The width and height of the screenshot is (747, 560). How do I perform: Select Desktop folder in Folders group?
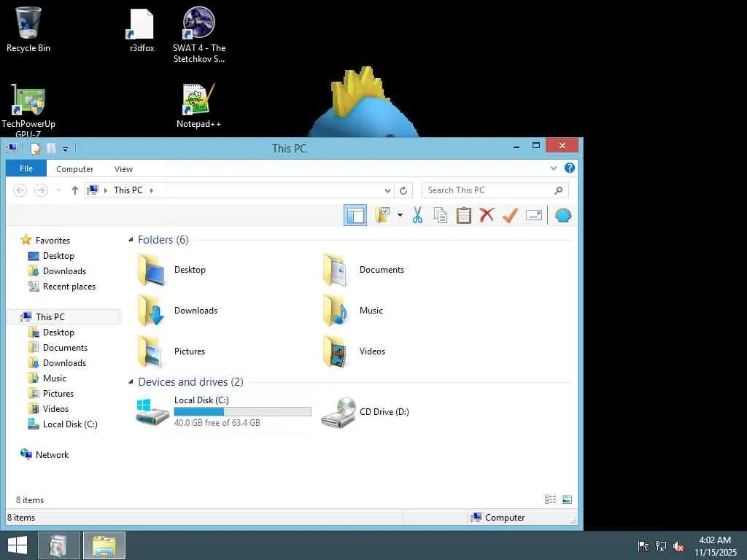point(171,270)
